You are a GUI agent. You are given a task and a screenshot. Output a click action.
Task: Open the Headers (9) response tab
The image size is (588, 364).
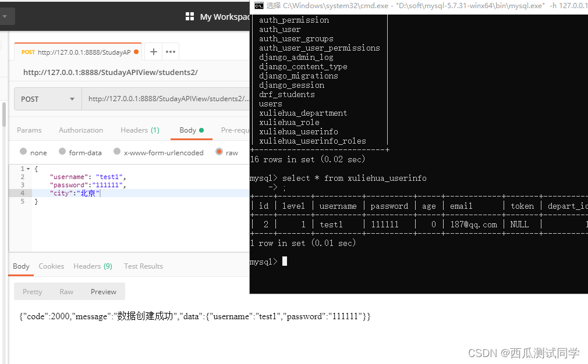(93, 266)
